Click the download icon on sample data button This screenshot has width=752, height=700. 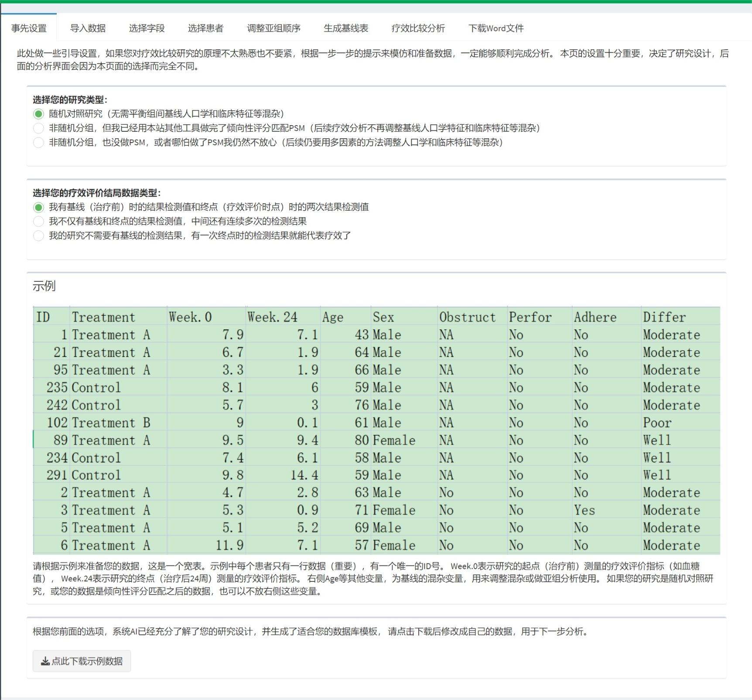tap(45, 662)
